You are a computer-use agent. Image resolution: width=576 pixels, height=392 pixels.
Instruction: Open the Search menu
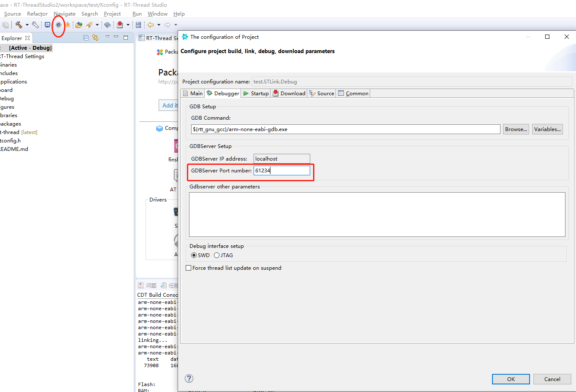(x=89, y=14)
